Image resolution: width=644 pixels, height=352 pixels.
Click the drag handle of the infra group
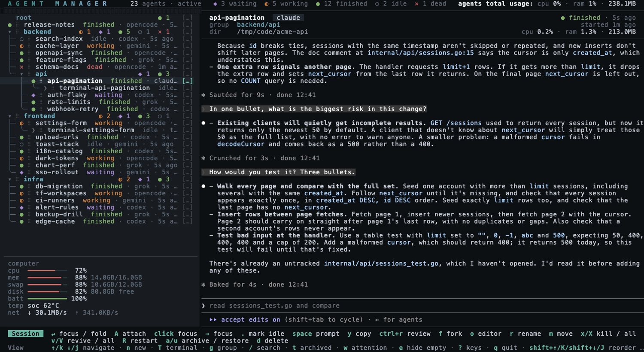(18, 179)
